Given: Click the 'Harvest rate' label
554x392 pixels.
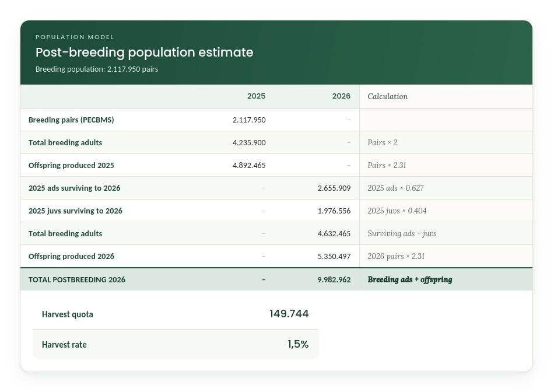Looking at the screenshot, I should [64, 345].
